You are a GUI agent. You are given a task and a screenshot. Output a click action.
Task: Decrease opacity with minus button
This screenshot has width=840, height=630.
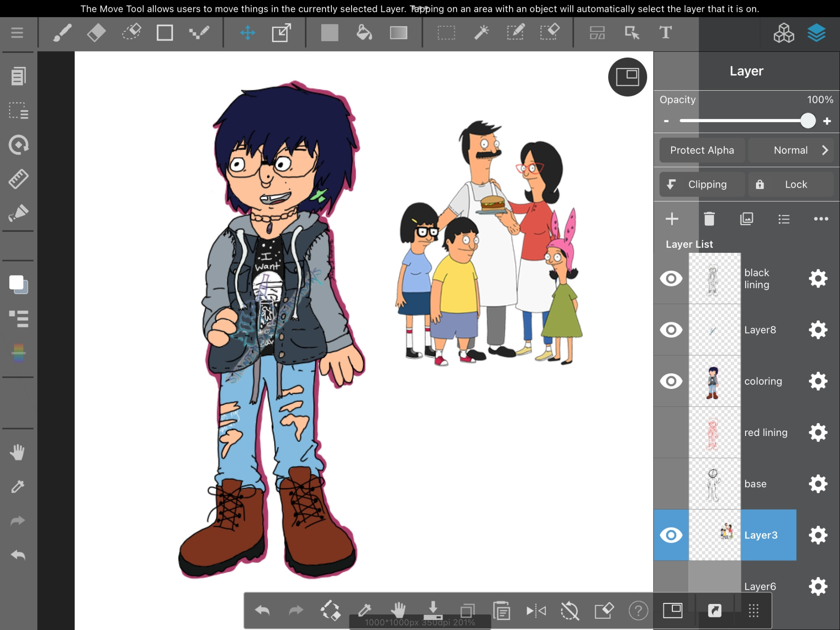coord(666,121)
